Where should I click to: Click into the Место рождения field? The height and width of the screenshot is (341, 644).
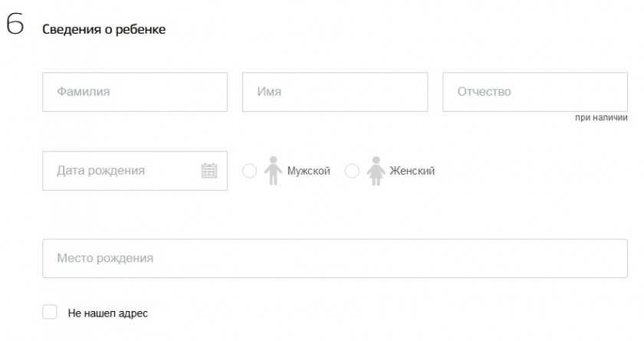[335, 258]
